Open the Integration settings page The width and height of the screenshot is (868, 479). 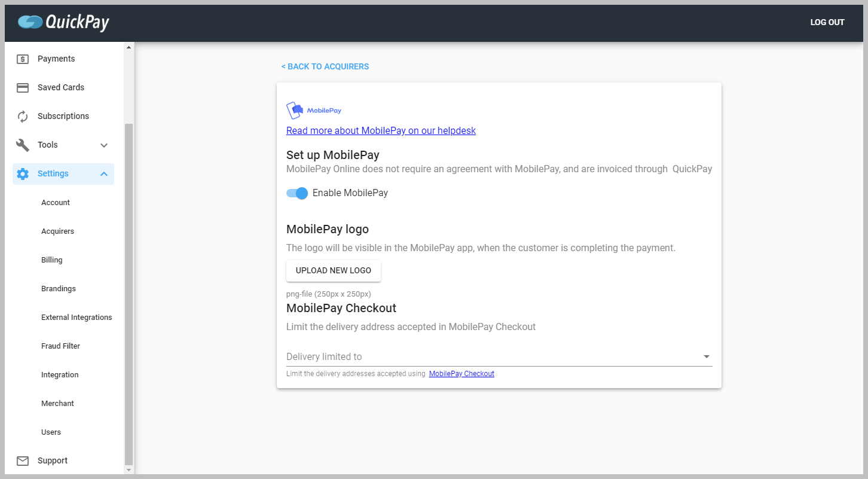click(x=60, y=375)
